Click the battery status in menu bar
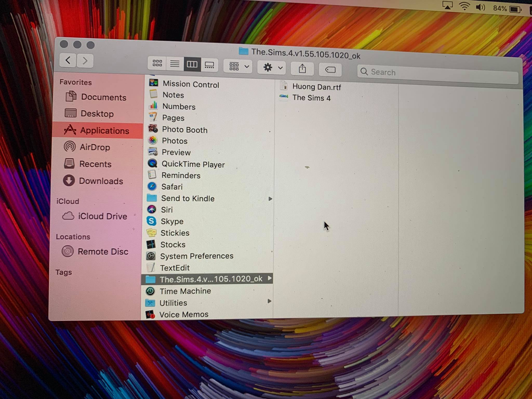This screenshot has width=532, height=399. click(507, 9)
